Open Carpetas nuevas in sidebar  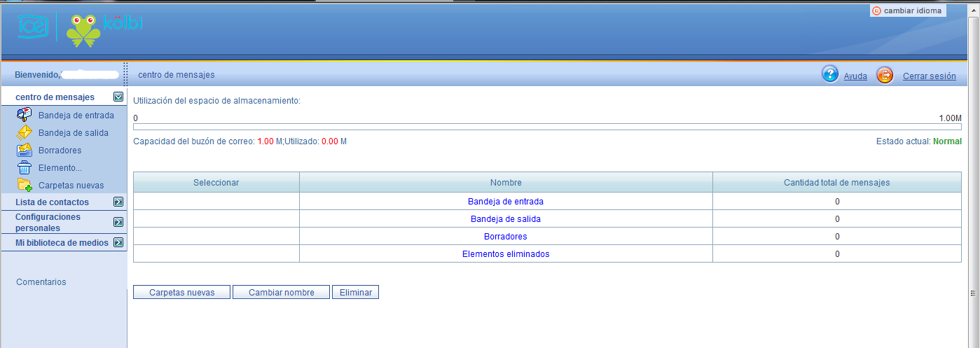click(x=71, y=186)
